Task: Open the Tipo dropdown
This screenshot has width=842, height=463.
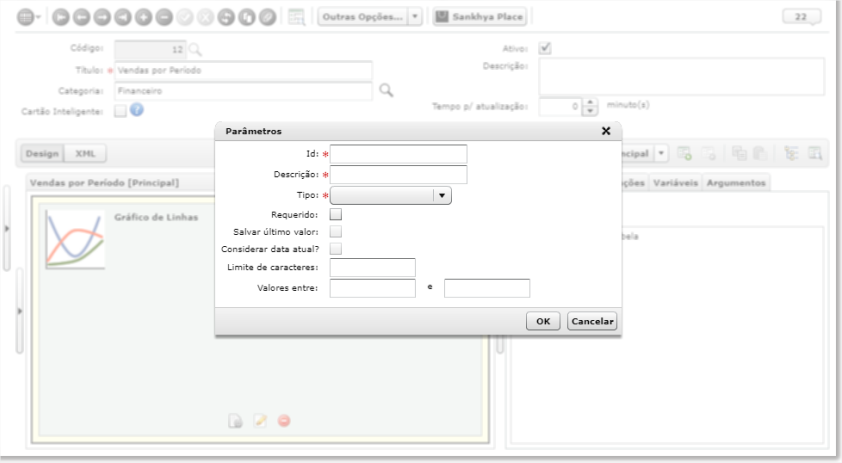Action: pos(391,196)
